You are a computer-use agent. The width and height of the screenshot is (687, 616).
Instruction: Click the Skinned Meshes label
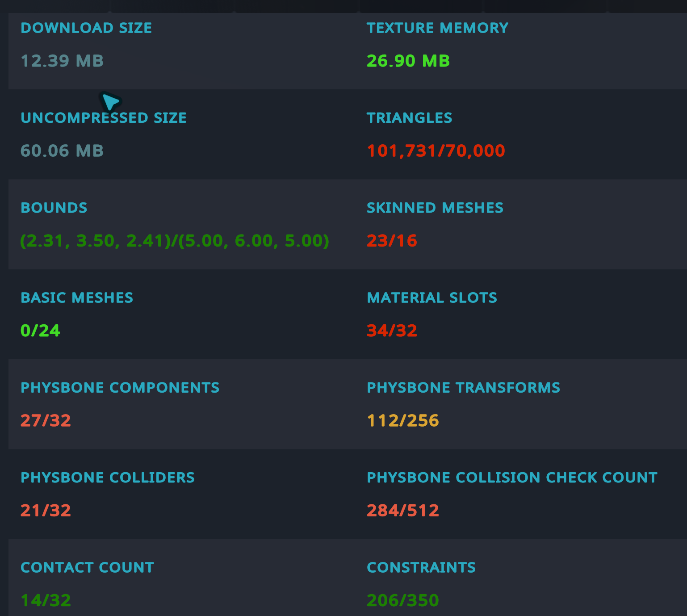click(x=435, y=208)
